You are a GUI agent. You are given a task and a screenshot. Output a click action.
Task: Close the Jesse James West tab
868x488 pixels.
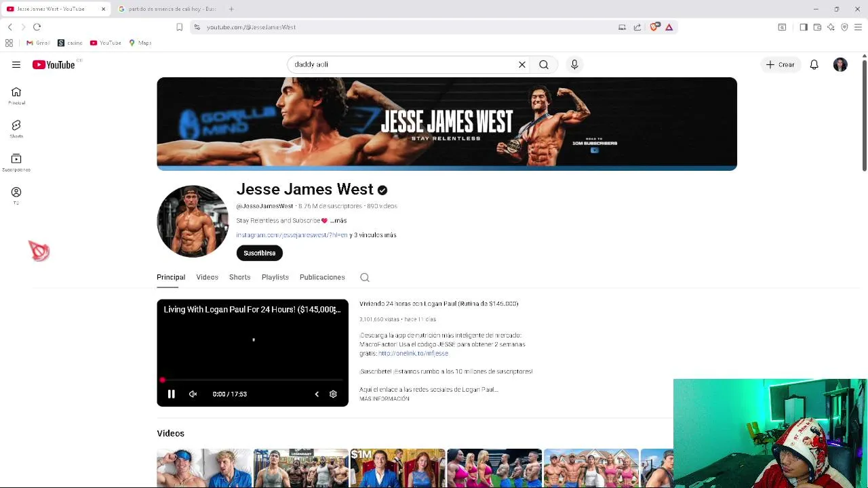[103, 9]
